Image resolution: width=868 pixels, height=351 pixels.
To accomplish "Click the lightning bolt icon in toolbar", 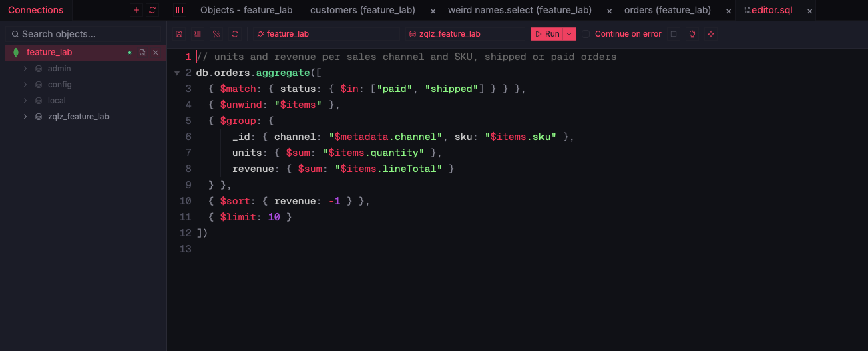I will point(711,34).
